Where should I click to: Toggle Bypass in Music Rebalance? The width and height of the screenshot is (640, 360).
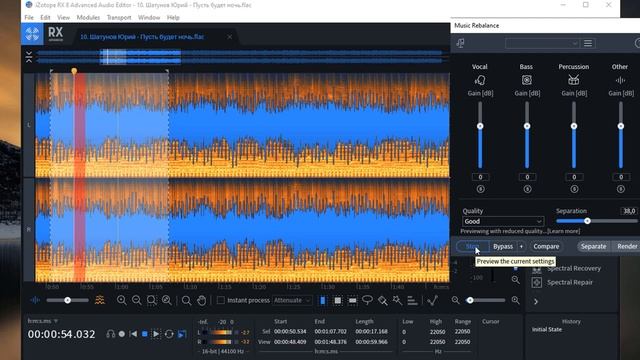tap(503, 247)
